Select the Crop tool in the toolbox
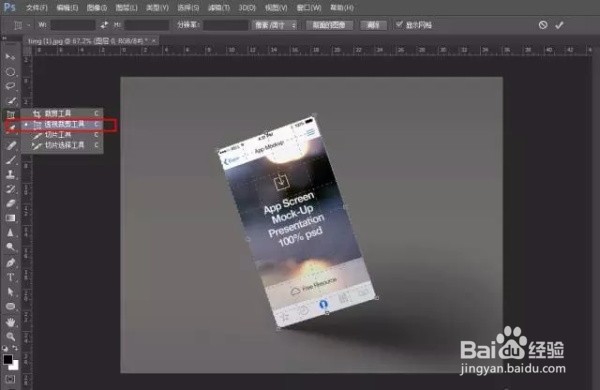 coord(10,114)
